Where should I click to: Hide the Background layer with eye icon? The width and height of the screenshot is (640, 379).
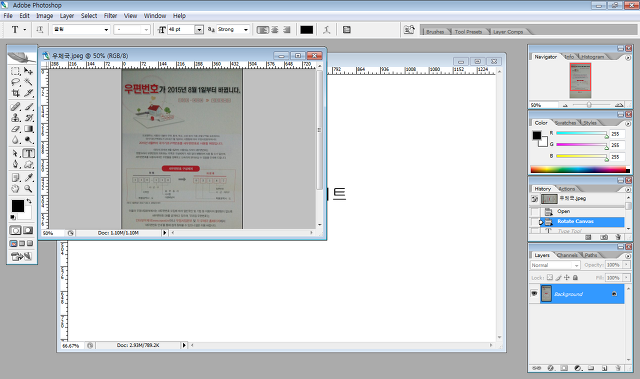(534, 294)
